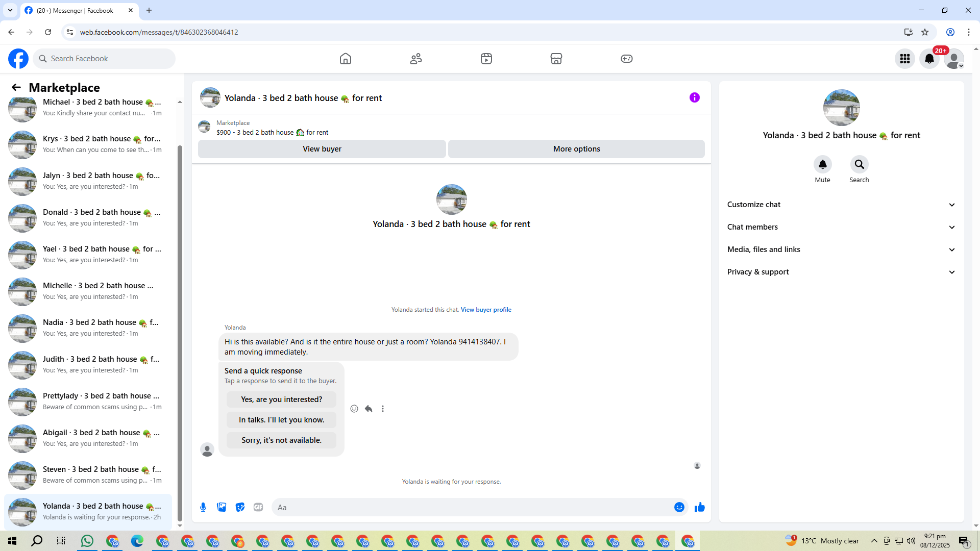Image resolution: width=980 pixels, height=551 pixels.
Task: Expand Media, files and links section
Action: click(x=841, y=249)
